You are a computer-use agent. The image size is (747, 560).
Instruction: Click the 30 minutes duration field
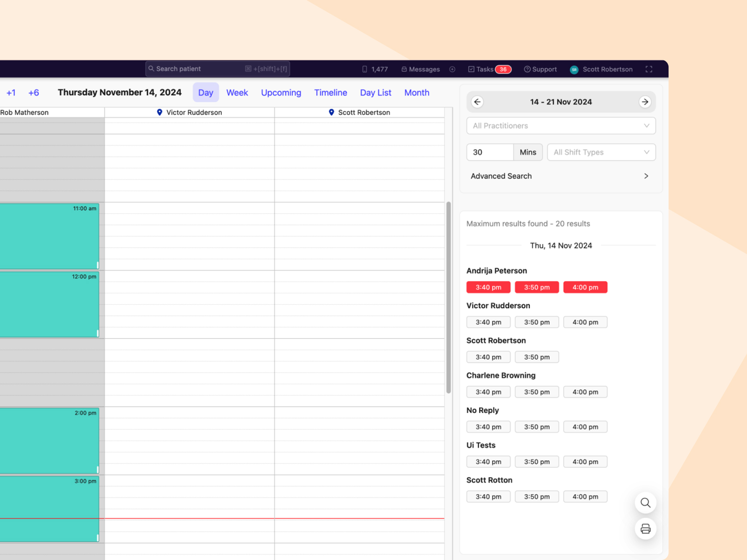tap(490, 152)
